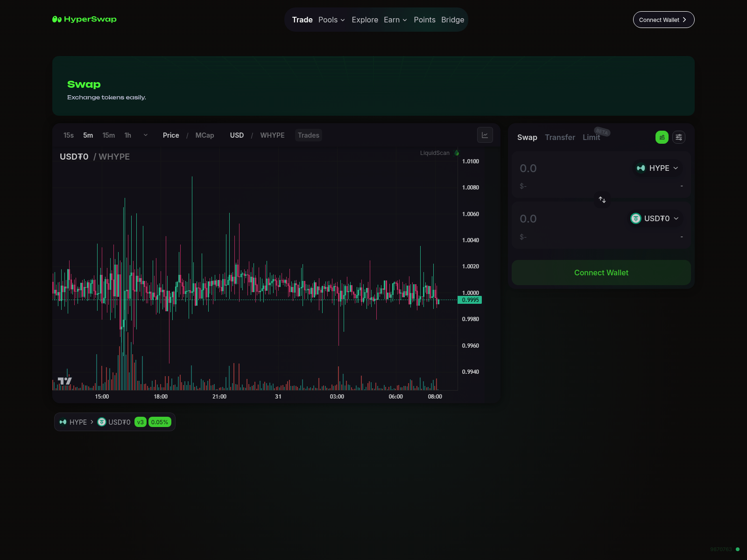This screenshot has width=747, height=560.
Task: Click the LiquidScan droplet icon
Action: click(457, 153)
